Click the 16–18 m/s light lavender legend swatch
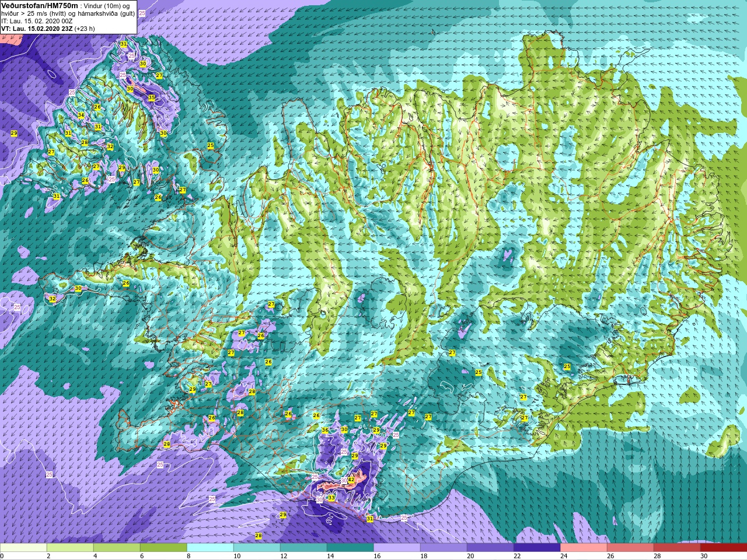Viewport: 747px width, 560px height. tap(397, 548)
